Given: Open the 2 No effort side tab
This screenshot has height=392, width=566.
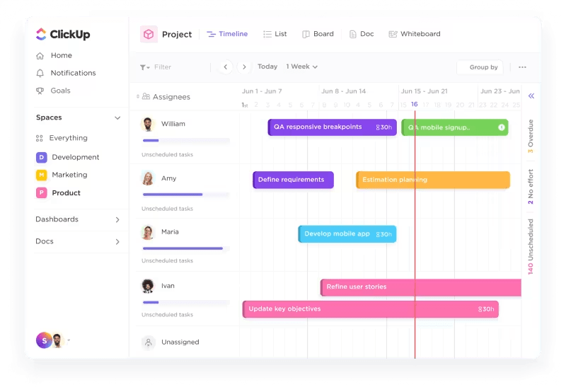Looking at the screenshot, I should (530, 187).
